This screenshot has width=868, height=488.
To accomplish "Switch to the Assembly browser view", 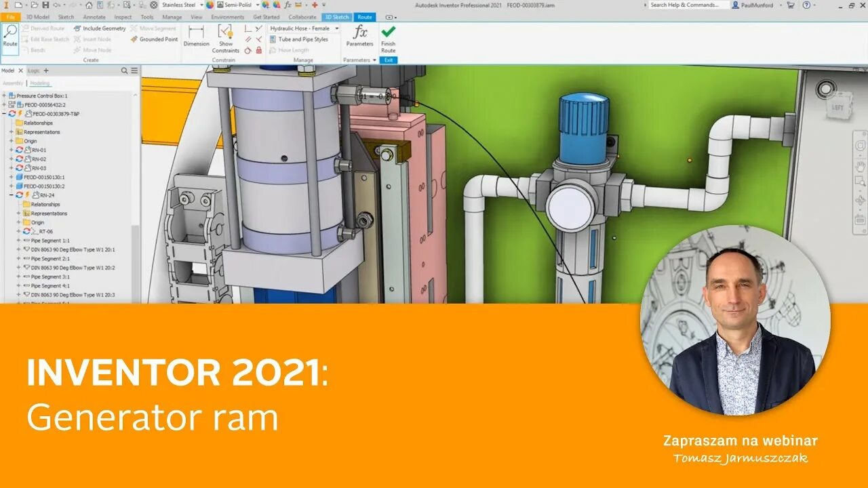I will [13, 83].
